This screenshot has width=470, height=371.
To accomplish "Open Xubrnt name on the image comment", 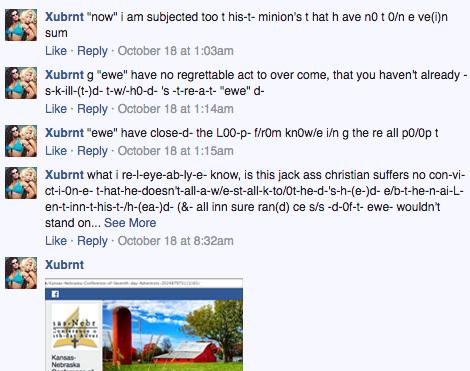I will [64, 265].
